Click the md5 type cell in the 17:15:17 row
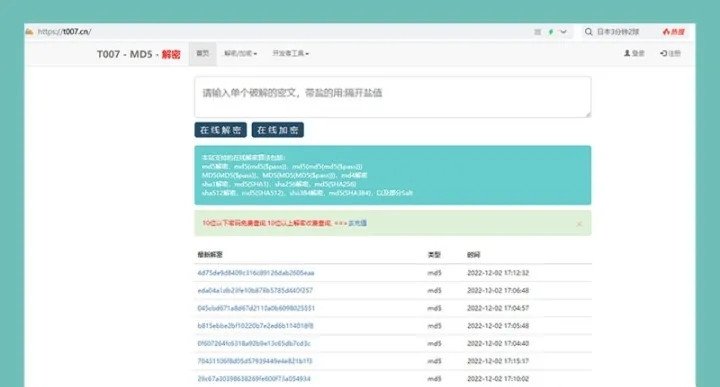720x387 pixels. pos(434,361)
